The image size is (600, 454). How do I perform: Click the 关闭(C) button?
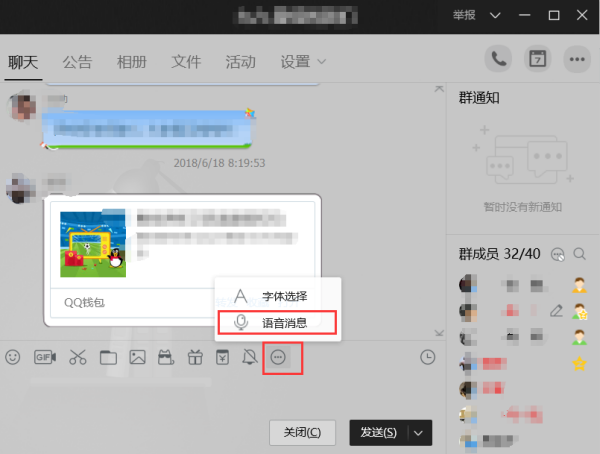pyautogui.click(x=302, y=433)
